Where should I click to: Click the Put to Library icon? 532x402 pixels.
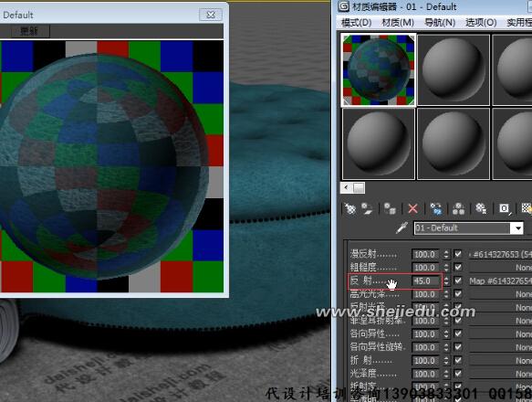click(x=481, y=209)
